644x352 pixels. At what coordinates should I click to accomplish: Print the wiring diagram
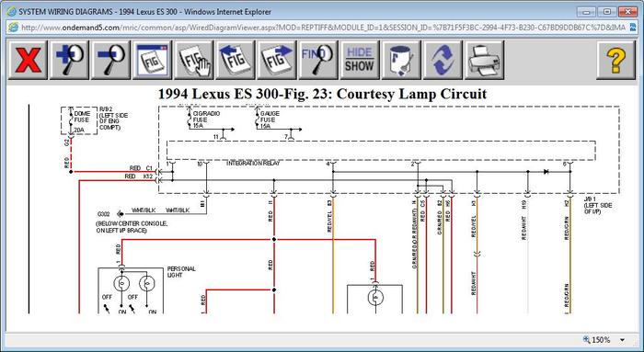pyautogui.click(x=484, y=60)
